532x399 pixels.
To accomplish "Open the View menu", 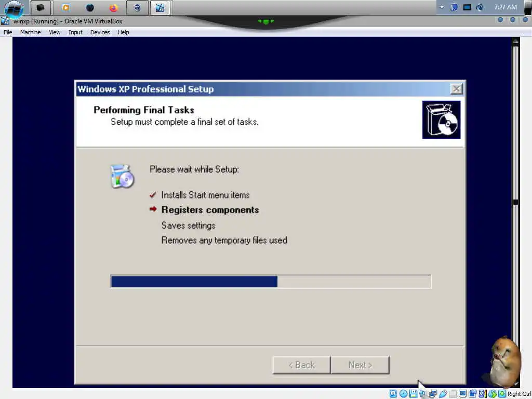I will point(55,32).
